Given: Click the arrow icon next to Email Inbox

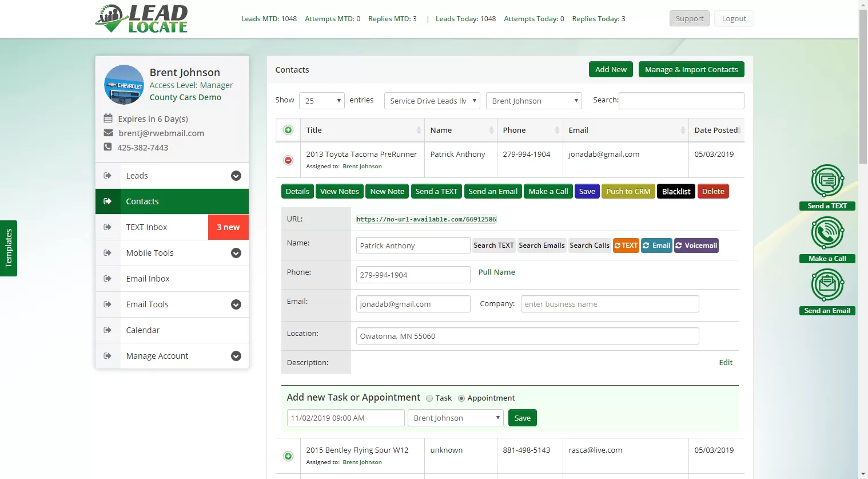Looking at the screenshot, I should coord(107,279).
